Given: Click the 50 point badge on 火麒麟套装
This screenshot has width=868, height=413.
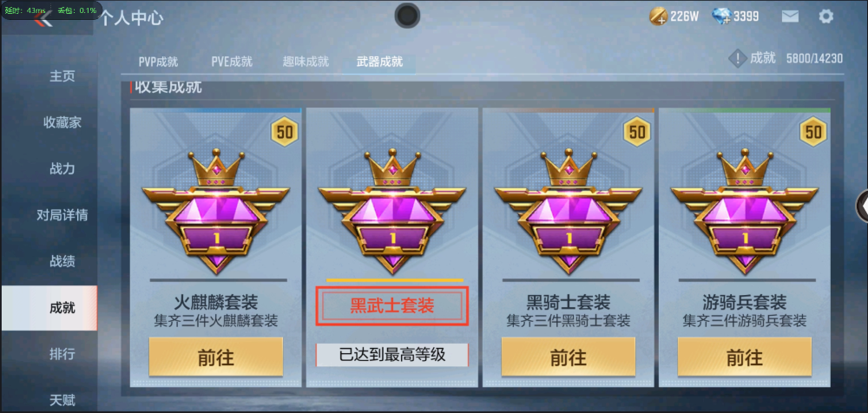Looking at the screenshot, I should point(285,132).
